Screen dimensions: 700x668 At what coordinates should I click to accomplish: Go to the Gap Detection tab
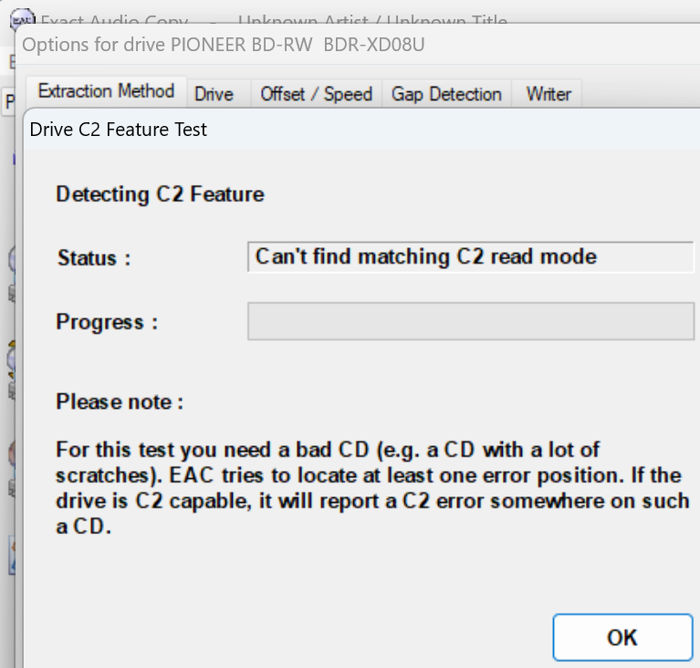(x=446, y=94)
